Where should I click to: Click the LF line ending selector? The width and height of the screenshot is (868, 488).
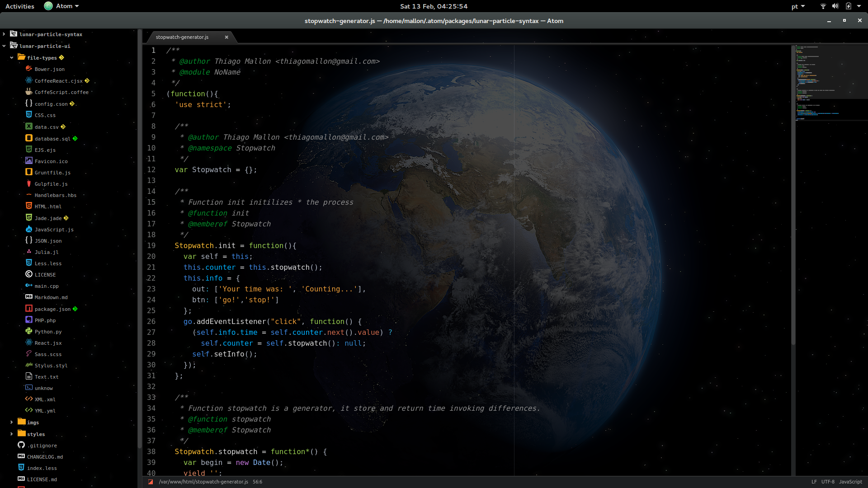pyautogui.click(x=814, y=482)
